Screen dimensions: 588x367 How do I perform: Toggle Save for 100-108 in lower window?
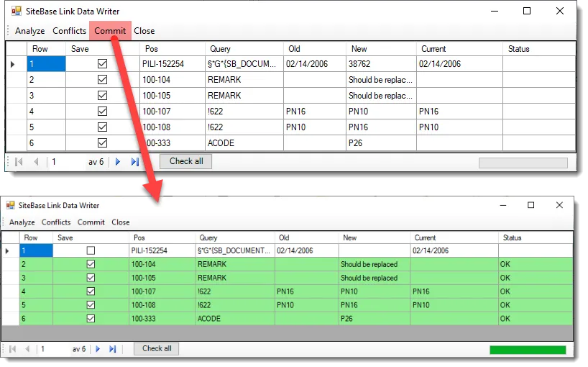coord(91,304)
